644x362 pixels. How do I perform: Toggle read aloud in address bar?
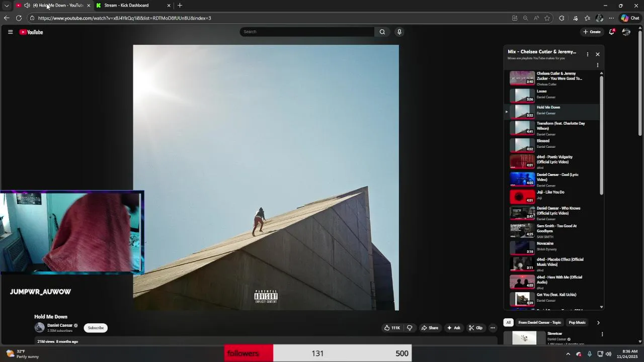click(x=536, y=18)
